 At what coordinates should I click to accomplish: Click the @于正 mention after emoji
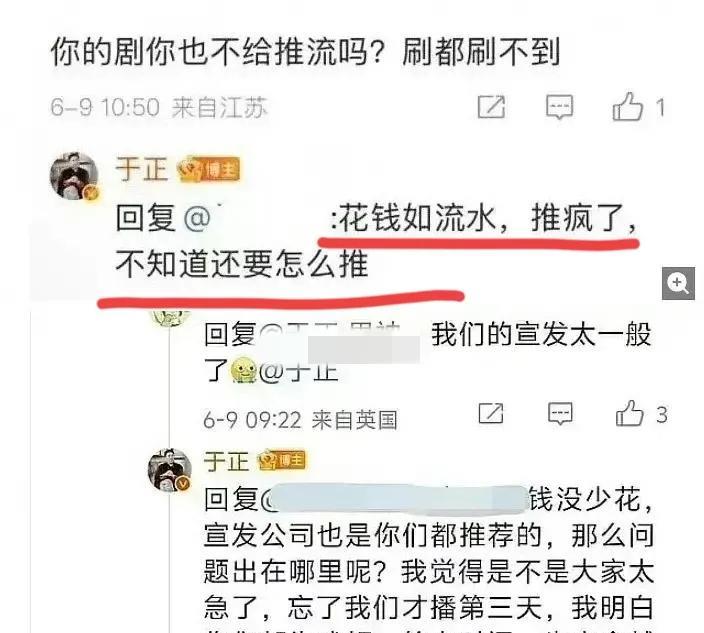pyautogui.click(x=299, y=372)
